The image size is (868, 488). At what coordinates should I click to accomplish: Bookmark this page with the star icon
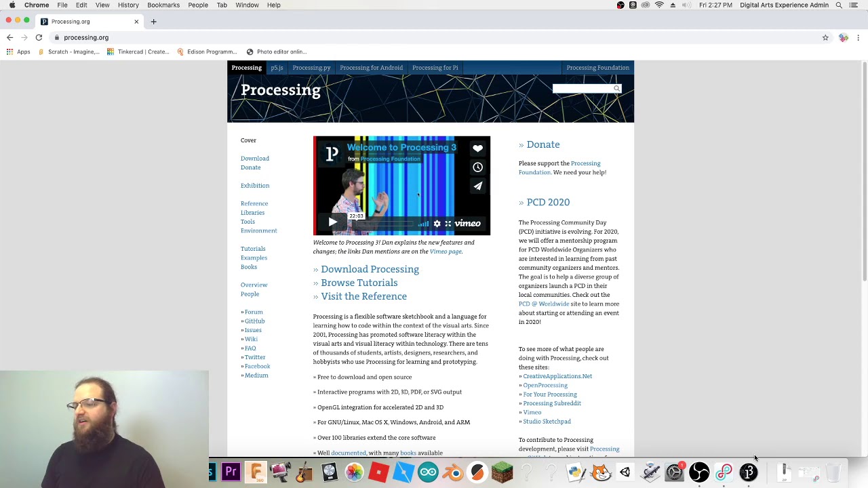(x=825, y=37)
